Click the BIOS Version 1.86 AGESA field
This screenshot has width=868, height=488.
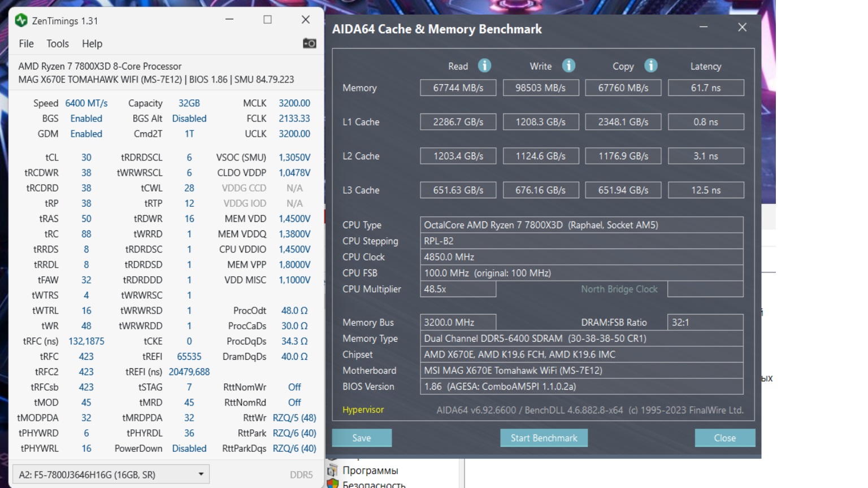click(581, 386)
